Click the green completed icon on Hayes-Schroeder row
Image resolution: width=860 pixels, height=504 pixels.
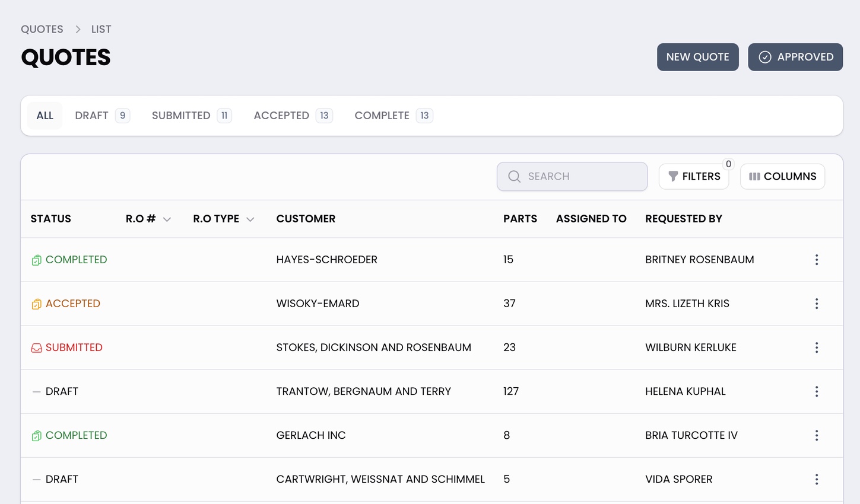(36, 260)
